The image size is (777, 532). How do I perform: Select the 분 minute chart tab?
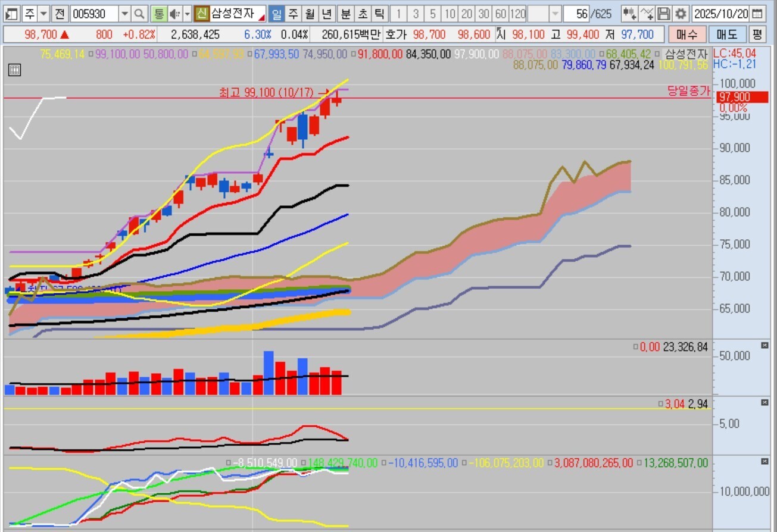pos(346,14)
